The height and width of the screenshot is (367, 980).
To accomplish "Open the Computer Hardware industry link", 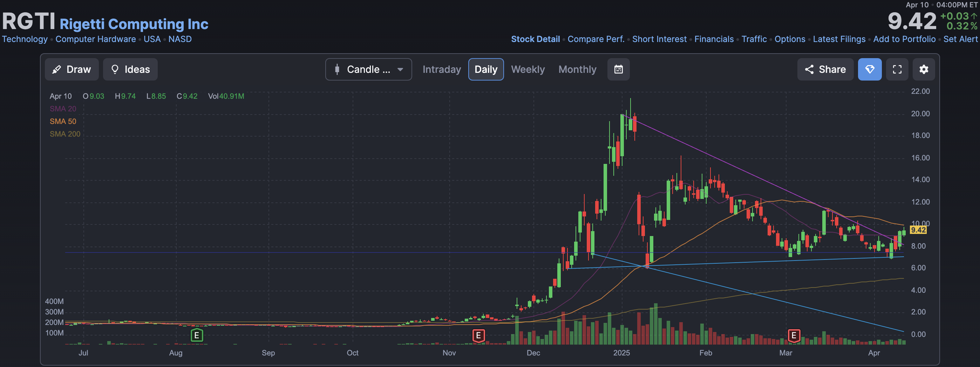I will point(95,39).
